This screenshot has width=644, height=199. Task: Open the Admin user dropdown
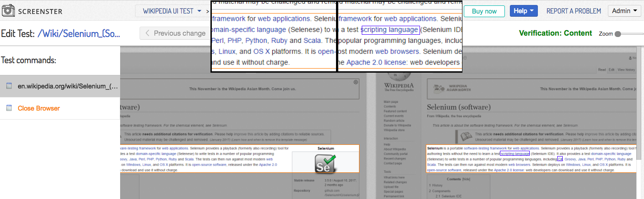(625, 11)
